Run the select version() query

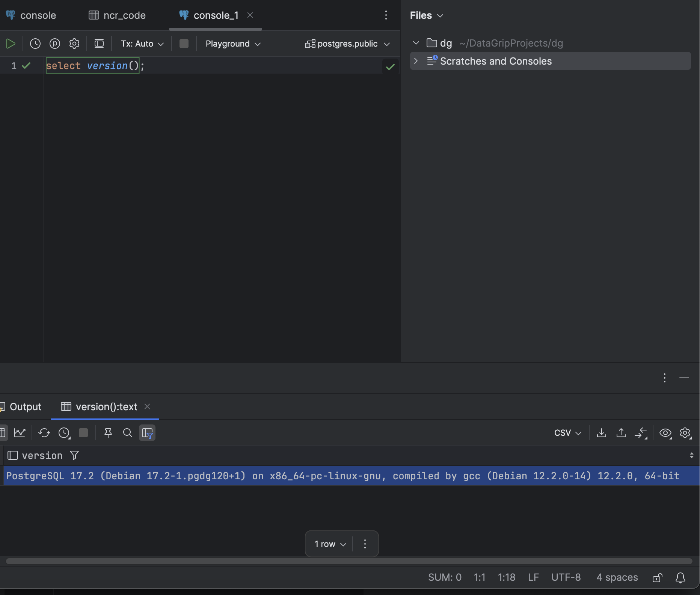pos(11,43)
